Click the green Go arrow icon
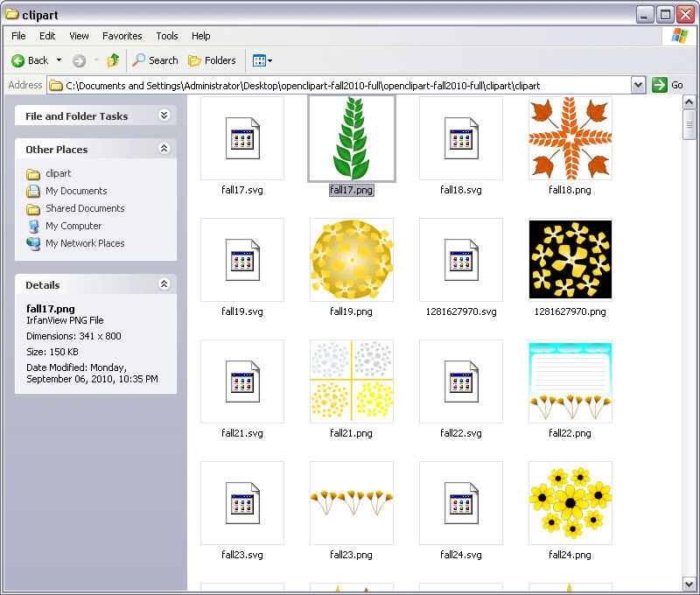700x595 pixels. coord(659,85)
